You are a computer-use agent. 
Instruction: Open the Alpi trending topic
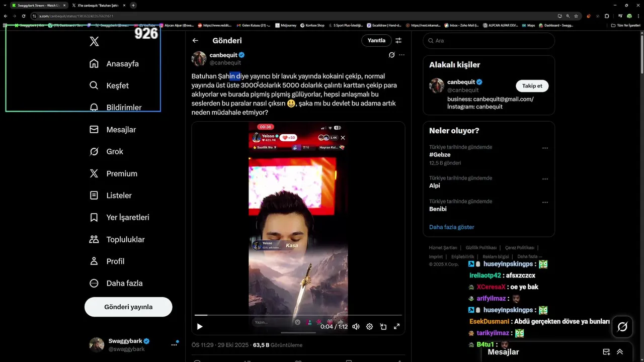pos(435,186)
